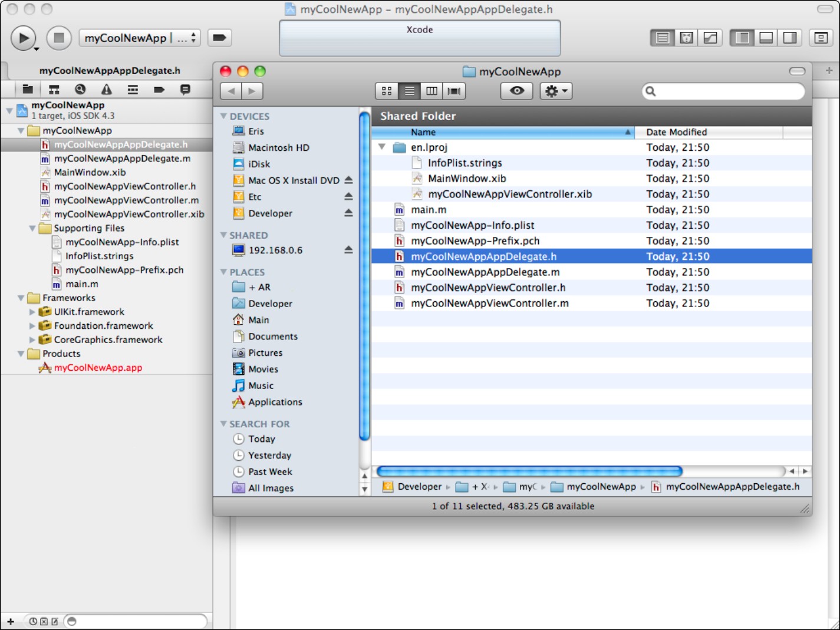The width and height of the screenshot is (840, 630).
Task: Expand CoreGraphics.framework in navigator
Action: click(x=32, y=340)
